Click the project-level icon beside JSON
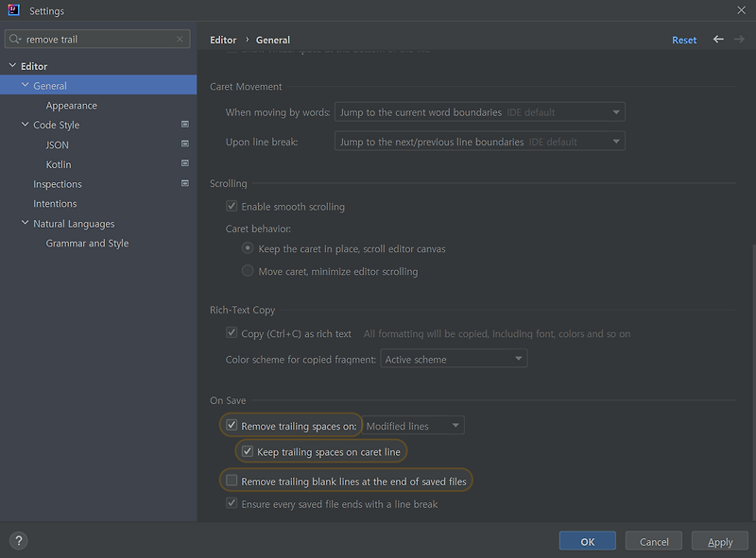The image size is (756, 558). click(x=184, y=144)
